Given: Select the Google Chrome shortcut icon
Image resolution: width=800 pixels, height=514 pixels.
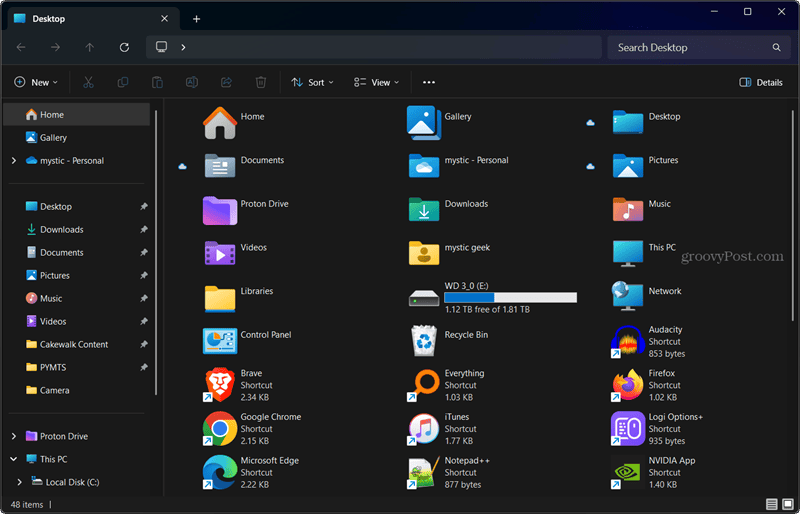Looking at the screenshot, I should tap(220, 429).
